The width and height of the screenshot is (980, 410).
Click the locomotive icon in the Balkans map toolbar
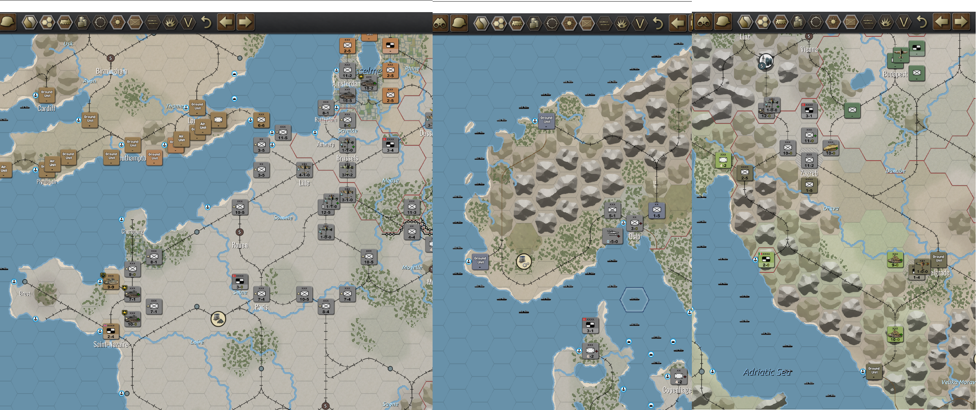coord(781,22)
